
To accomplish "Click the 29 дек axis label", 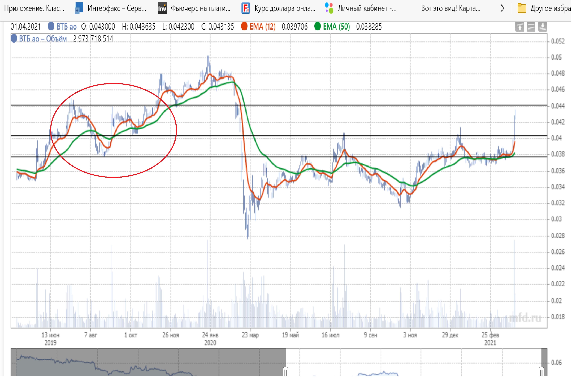I will tap(450, 335).
